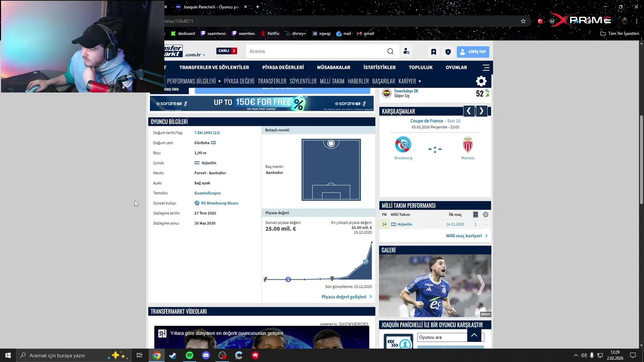Switch to Haberler tab
This screenshot has width=644, height=362.
(x=358, y=81)
